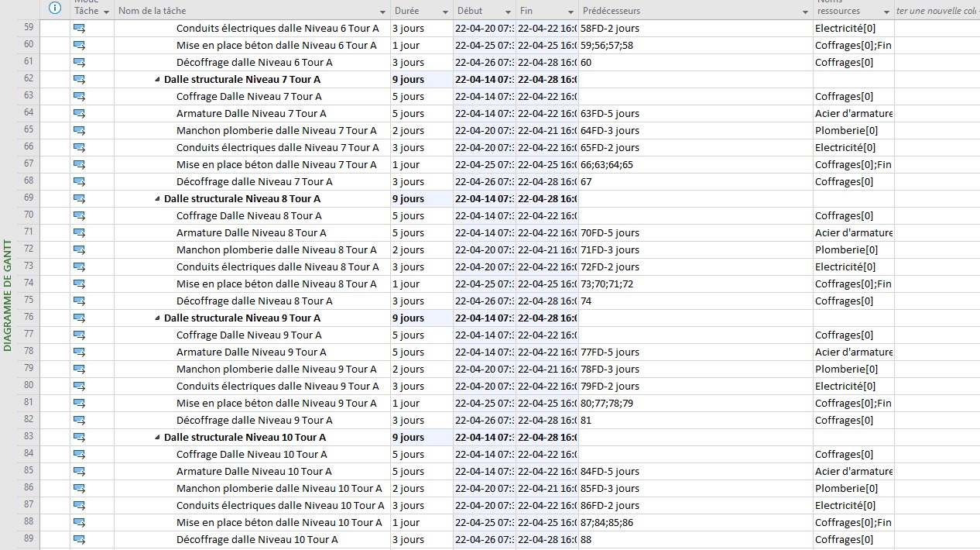Open the Durée column filter dropdown
Image resolution: width=980 pixels, height=550 pixels.
click(445, 12)
